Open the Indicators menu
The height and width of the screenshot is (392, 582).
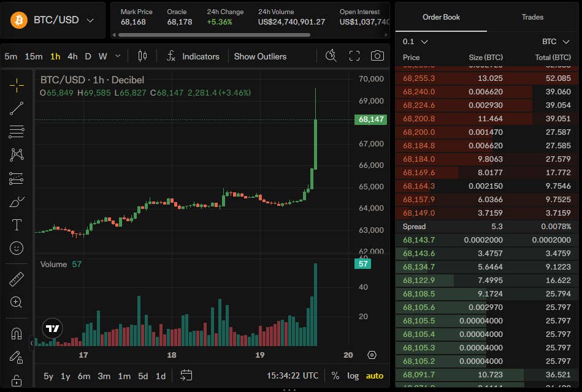(x=193, y=56)
